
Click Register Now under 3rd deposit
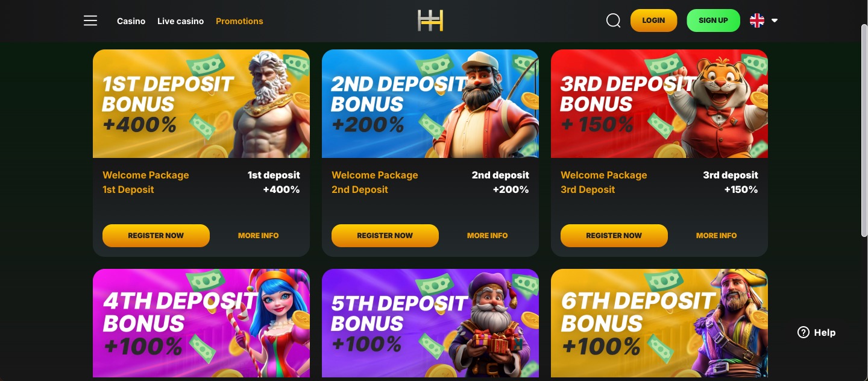pos(614,236)
